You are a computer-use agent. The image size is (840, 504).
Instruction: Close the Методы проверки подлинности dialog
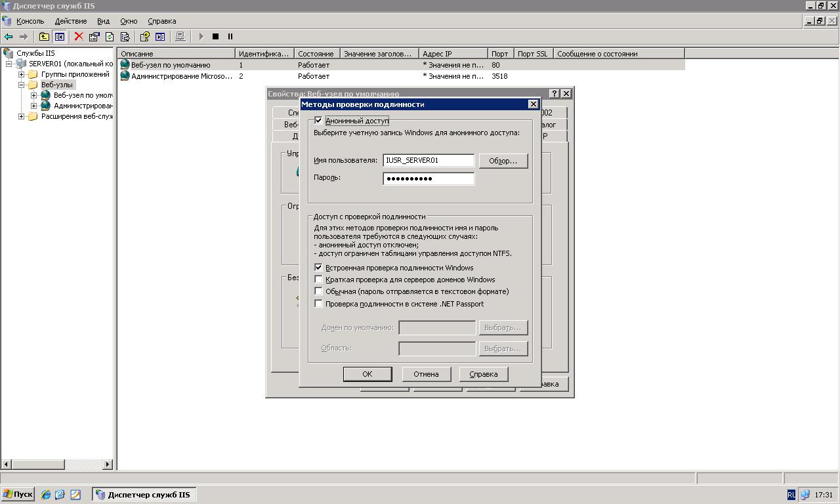click(533, 104)
